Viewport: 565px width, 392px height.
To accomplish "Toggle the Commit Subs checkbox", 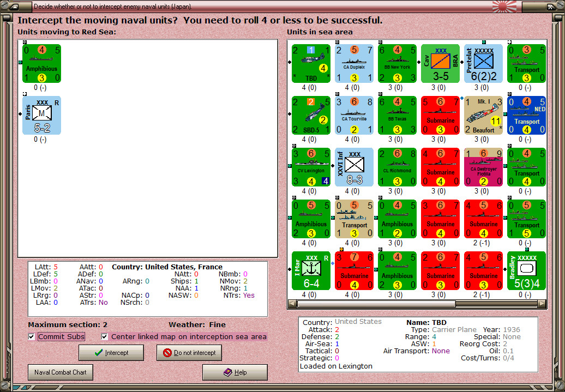I will [x=31, y=336].
